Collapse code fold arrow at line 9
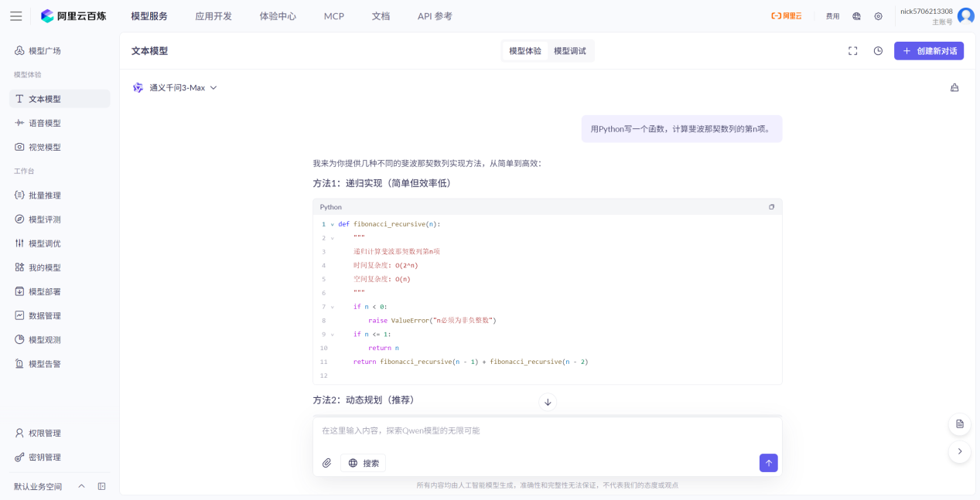Screen dimensions: 980x500 (332, 335)
